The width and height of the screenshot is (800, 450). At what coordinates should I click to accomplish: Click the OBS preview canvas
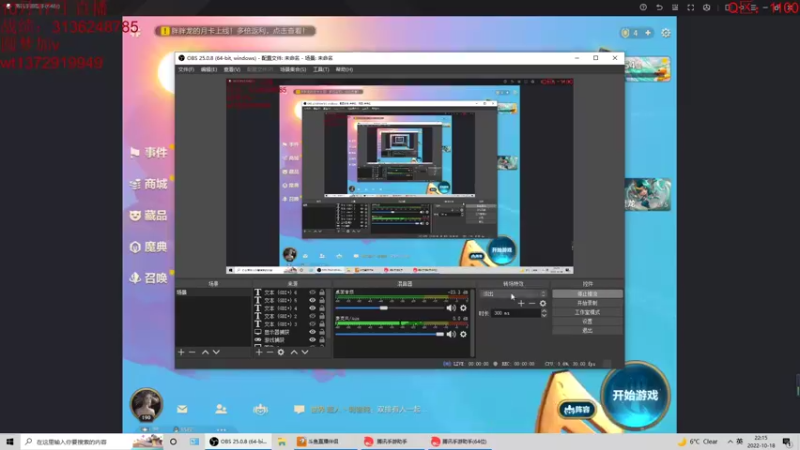coord(399,177)
